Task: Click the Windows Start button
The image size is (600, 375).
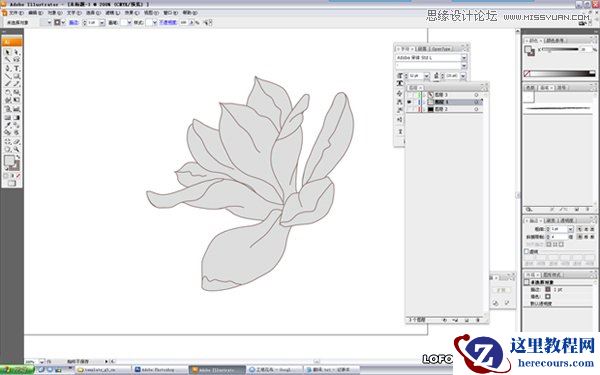Action: (x=17, y=370)
